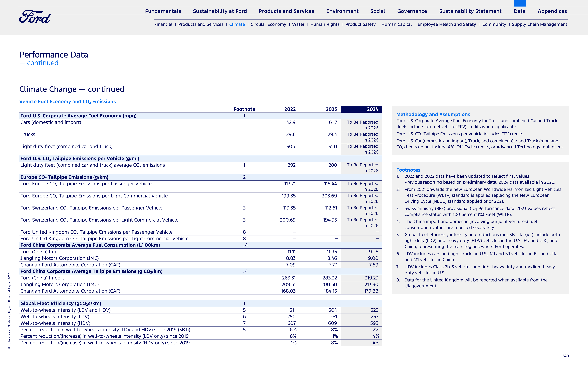Click the 200.69 Switzerland commercial value
Image resolution: width=588 pixels, height=368 pixels.
(x=288, y=220)
